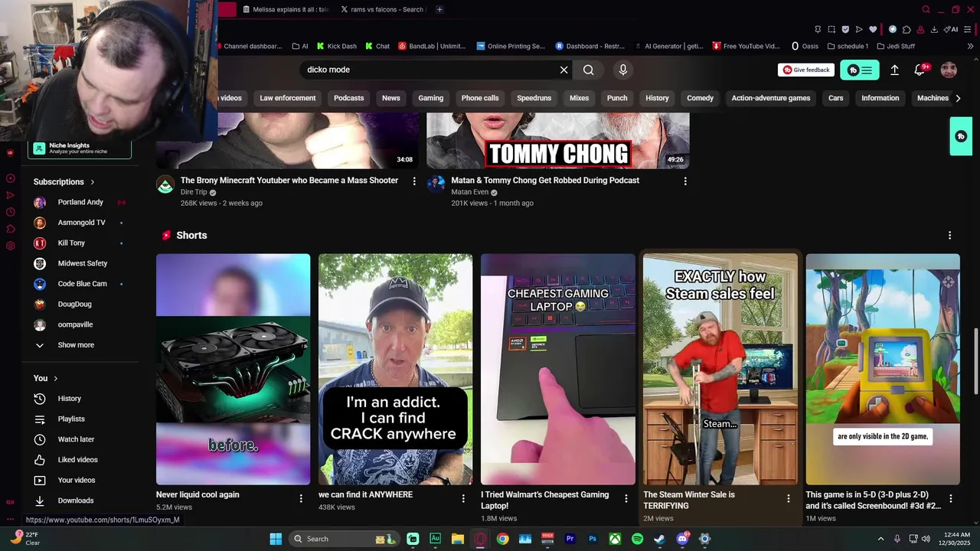Expand Show more subscriptions
The image size is (980, 551).
pos(76,345)
